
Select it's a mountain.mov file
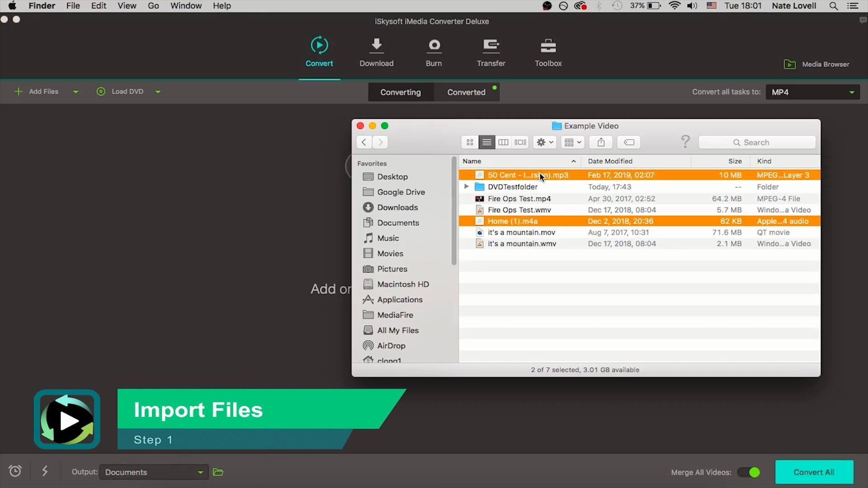tap(640, 233)
